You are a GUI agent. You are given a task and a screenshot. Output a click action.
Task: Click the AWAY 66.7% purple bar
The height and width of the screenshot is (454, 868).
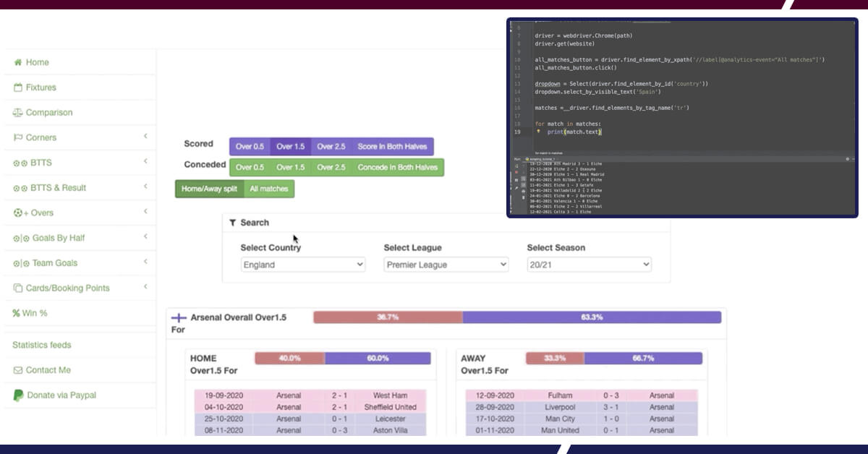[x=643, y=358]
